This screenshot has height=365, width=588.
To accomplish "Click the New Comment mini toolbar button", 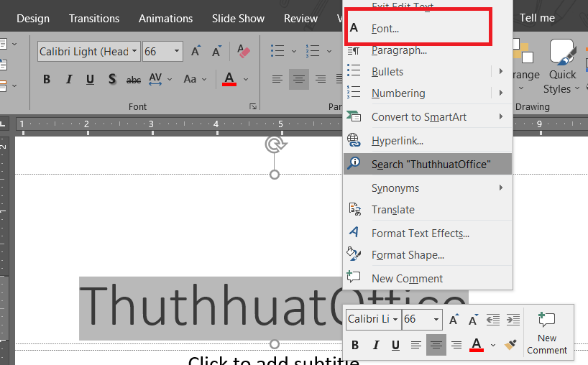I will [x=547, y=333].
